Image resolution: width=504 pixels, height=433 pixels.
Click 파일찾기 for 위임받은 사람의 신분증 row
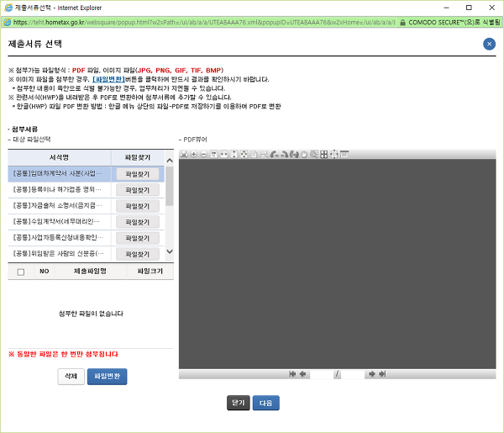pos(138,254)
